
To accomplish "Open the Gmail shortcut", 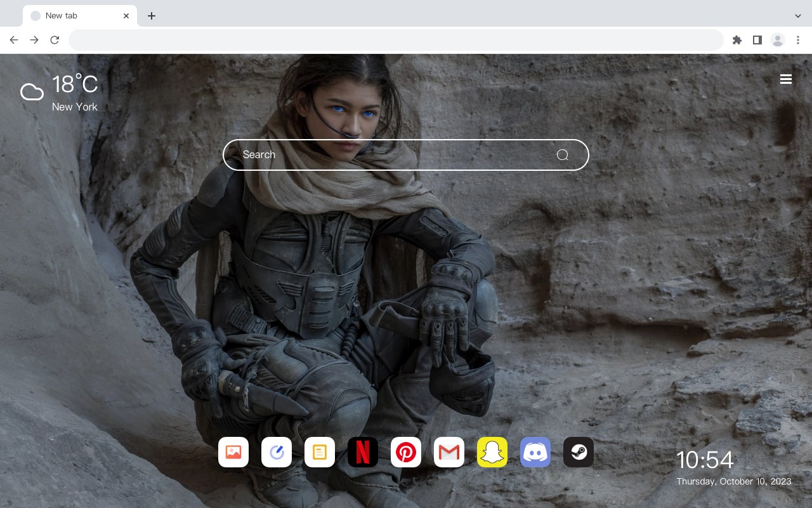I will point(449,452).
